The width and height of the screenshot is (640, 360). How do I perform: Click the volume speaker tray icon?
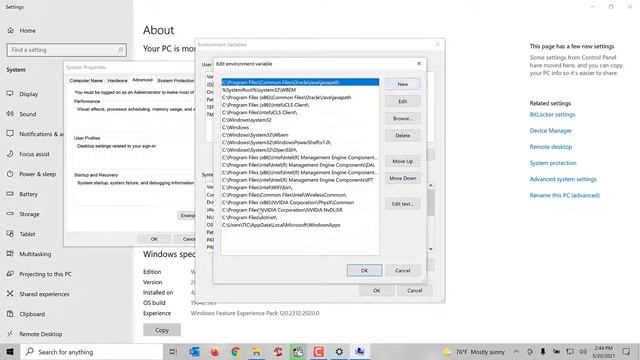tap(583, 351)
